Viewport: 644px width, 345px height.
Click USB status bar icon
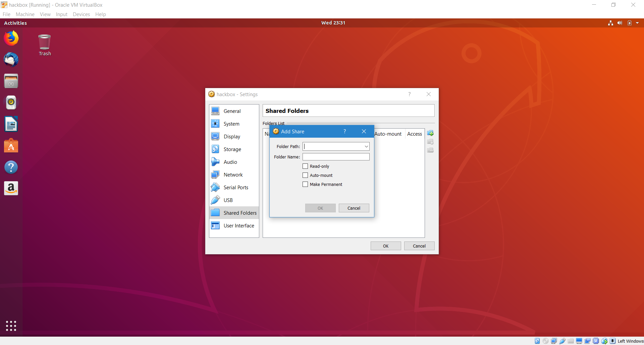tap(562, 341)
